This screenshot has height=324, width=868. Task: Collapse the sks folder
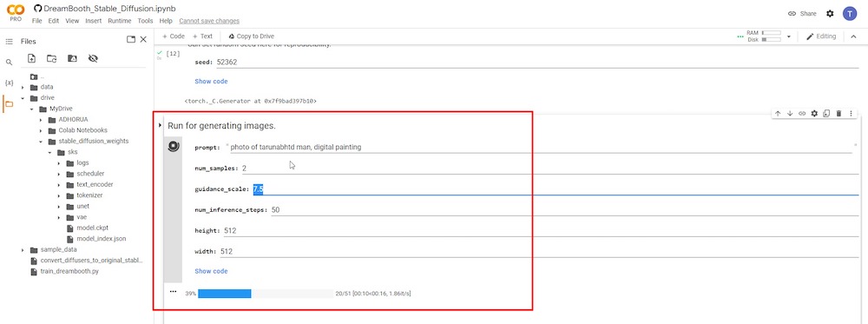49,152
